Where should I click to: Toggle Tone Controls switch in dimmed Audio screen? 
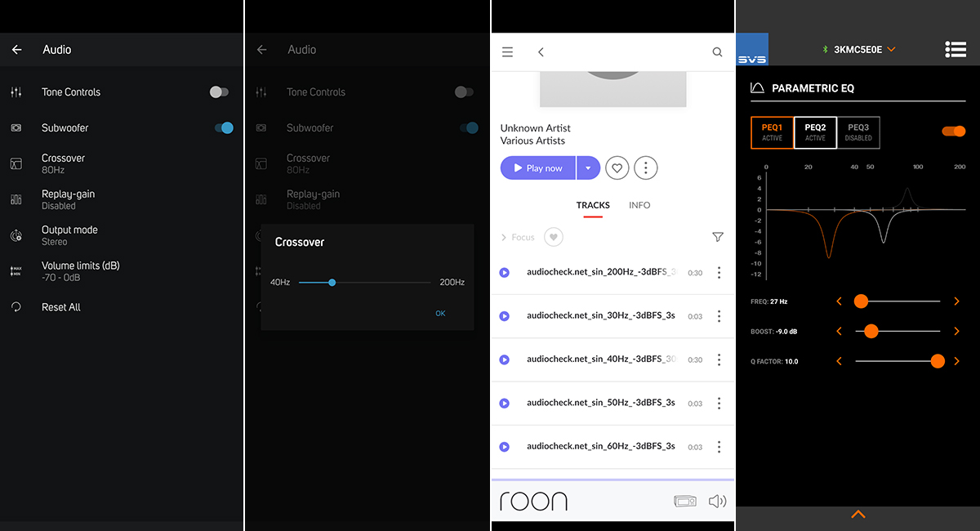[x=464, y=92]
